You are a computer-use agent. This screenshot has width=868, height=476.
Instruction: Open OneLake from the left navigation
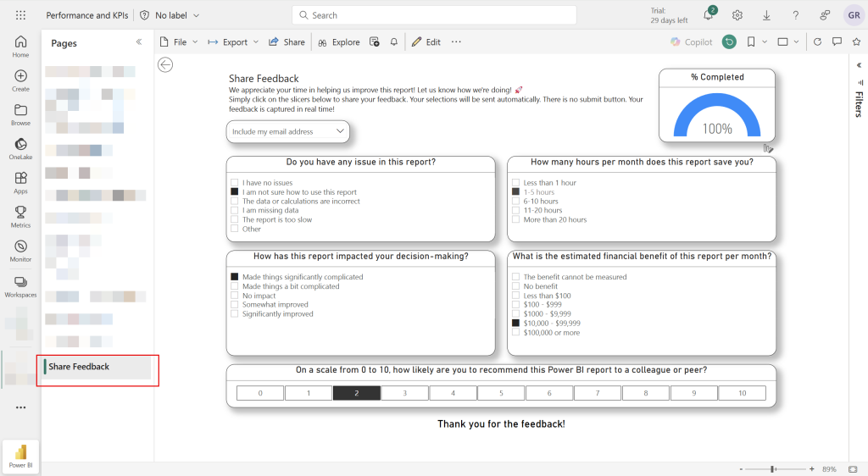pyautogui.click(x=20, y=147)
